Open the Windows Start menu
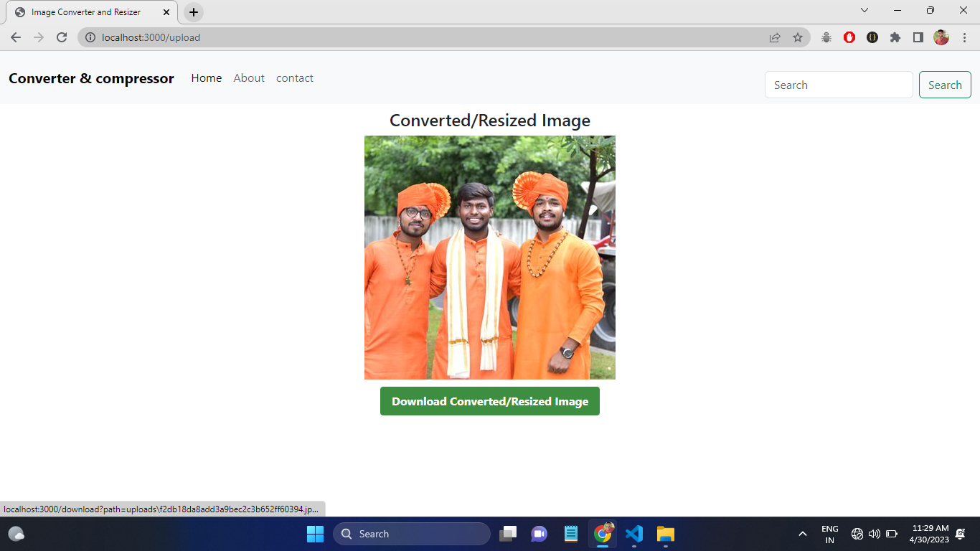Screen dimensions: 980x551 [x=315, y=534]
